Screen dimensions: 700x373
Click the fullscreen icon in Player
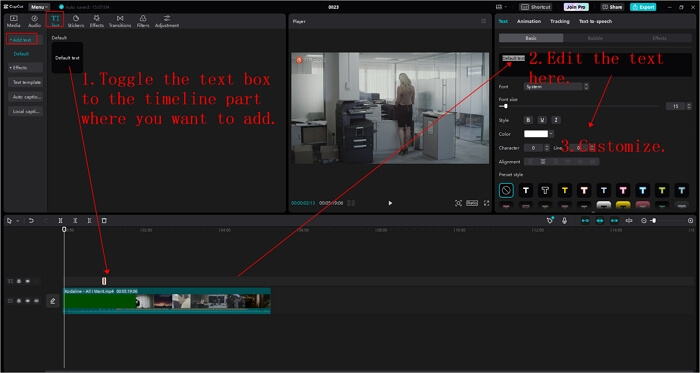click(487, 203)
